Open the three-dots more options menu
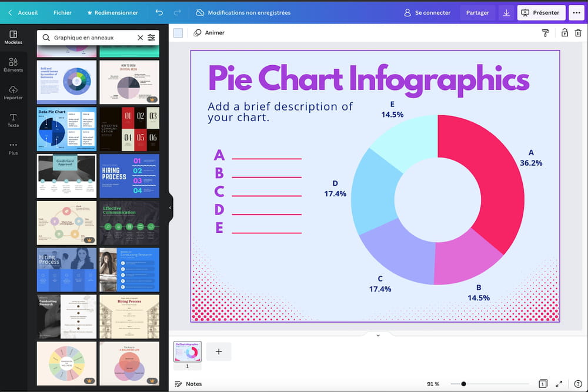This screenshot has height=392, width=588. [576, 12]
